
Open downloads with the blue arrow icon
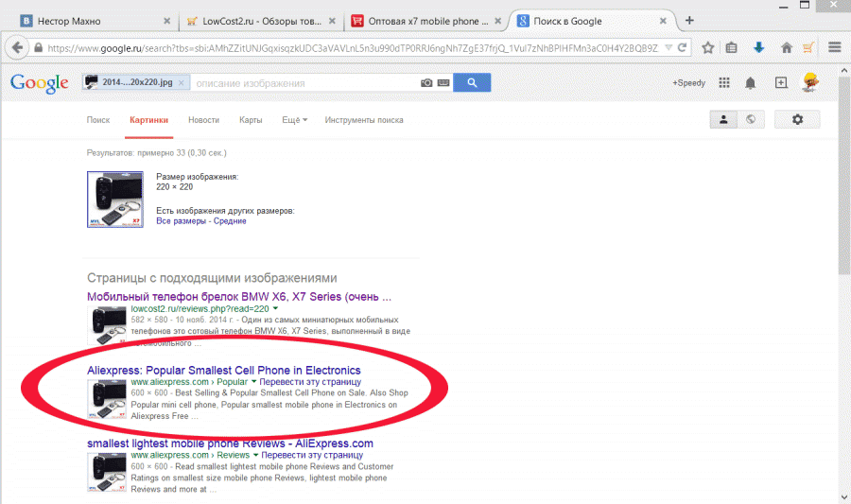[758, 47]
